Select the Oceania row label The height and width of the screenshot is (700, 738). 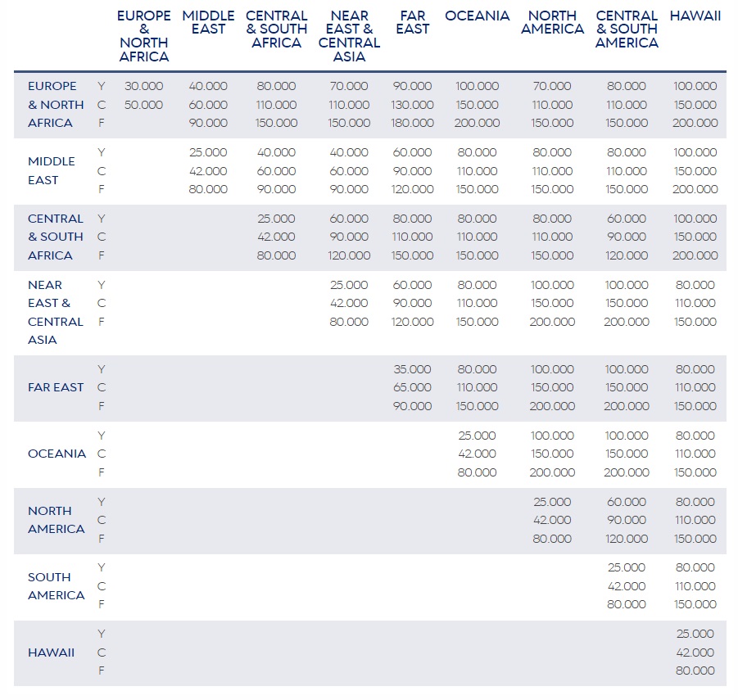click(x=57, y=454)
